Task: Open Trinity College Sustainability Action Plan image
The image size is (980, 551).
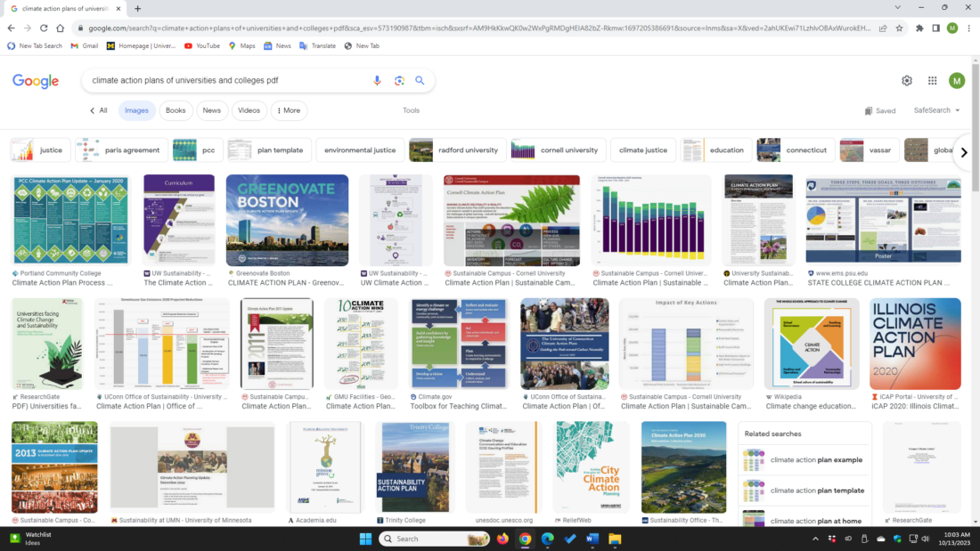Action: (415, 467)
